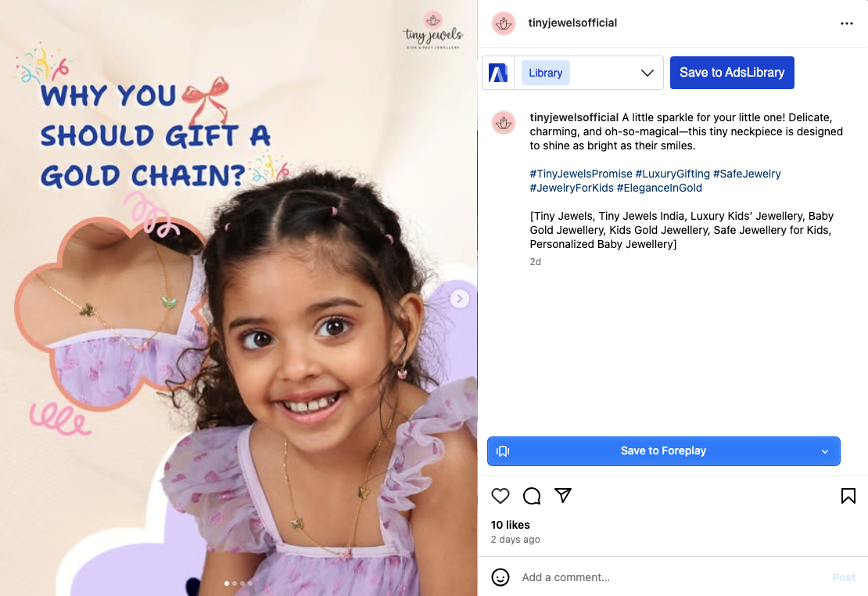
Task: Expand Save to Foreplay options chevron
Action: (824, 451)
